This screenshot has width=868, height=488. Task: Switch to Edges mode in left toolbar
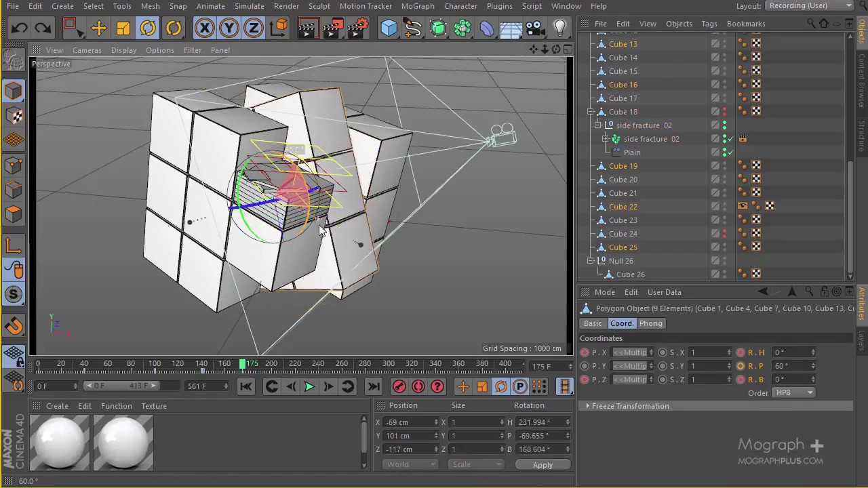point(14,190)
